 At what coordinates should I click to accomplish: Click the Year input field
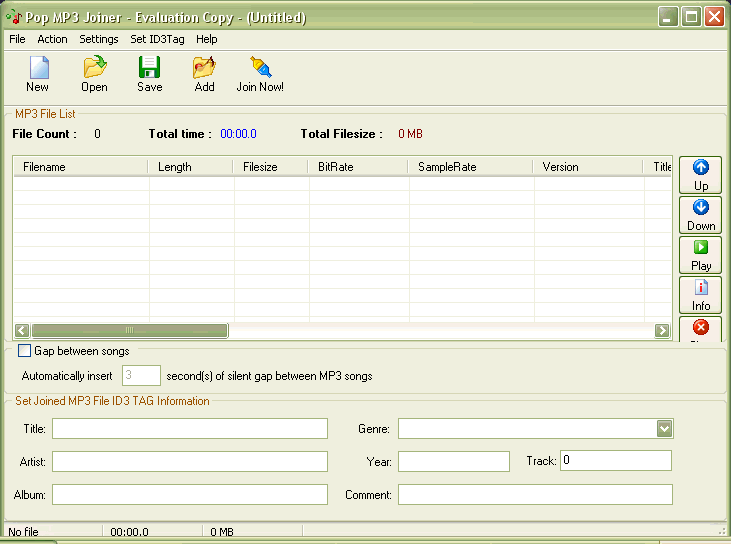click(x=454, y=461)
